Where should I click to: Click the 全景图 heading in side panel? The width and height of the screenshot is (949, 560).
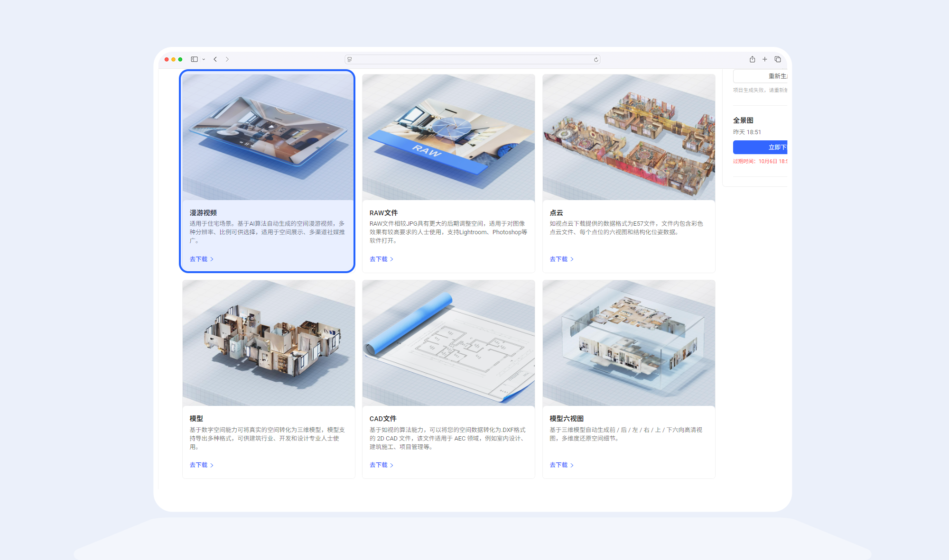pyautogui.click(x=743, y=120)
